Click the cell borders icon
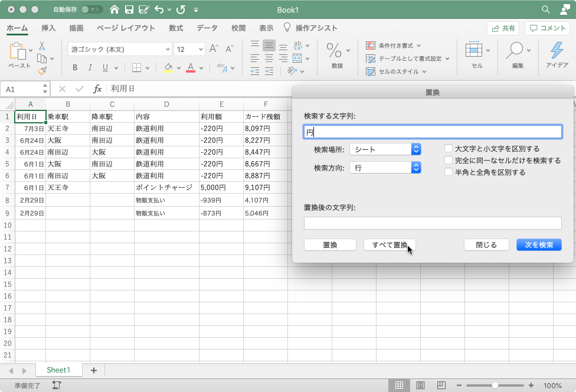 [137, 68]
